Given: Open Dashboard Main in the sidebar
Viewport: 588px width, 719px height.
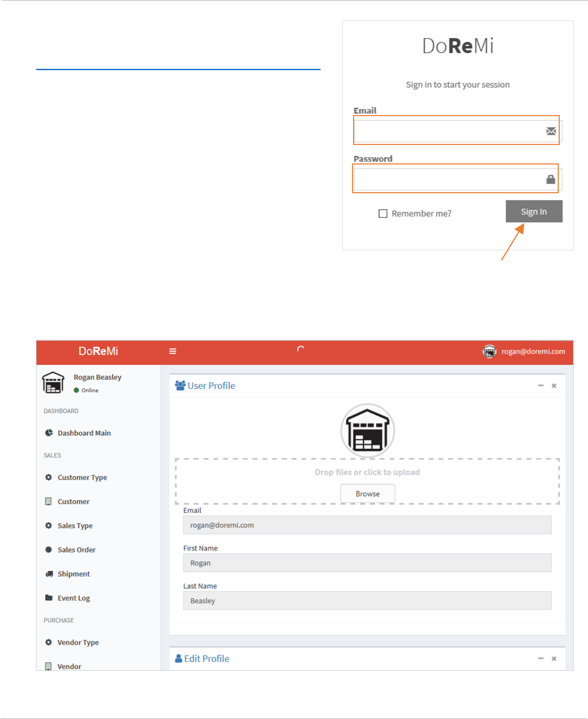Looking at the screenshot, I should 84,433.
